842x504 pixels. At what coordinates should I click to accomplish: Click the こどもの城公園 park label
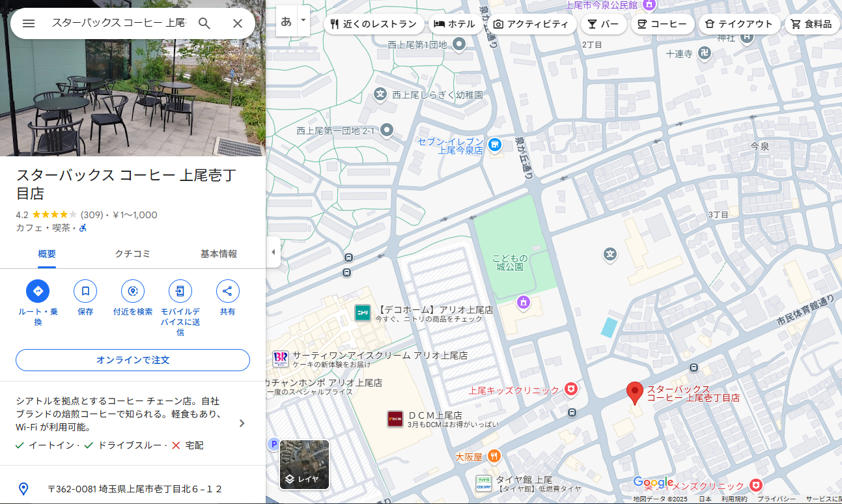tap(511, 263)
